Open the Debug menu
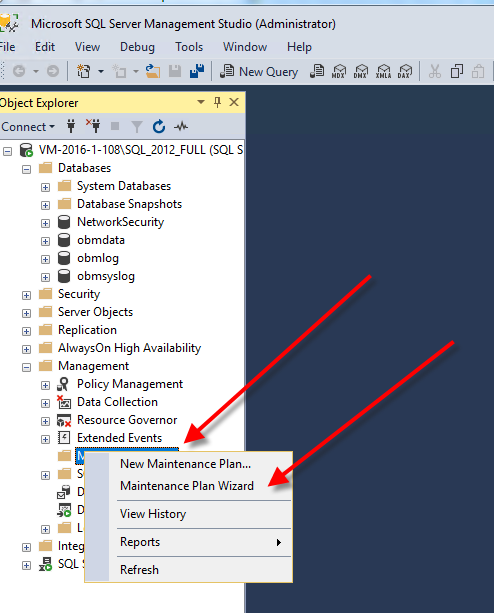This screenshot has width=494, height=613. [137, 47]
